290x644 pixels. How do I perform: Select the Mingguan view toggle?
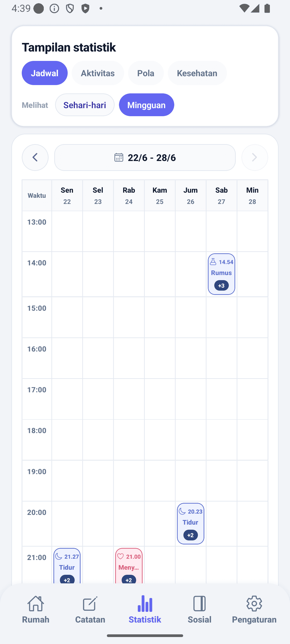pos(147,105)
